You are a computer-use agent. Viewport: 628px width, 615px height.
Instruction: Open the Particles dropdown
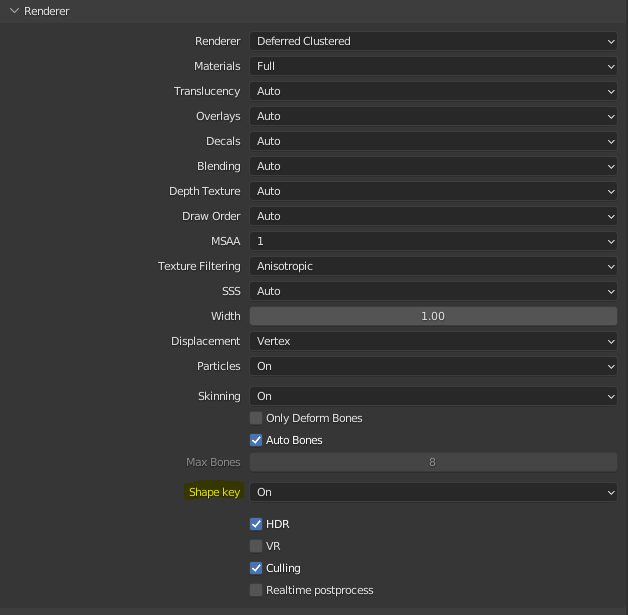pos(432,366)
